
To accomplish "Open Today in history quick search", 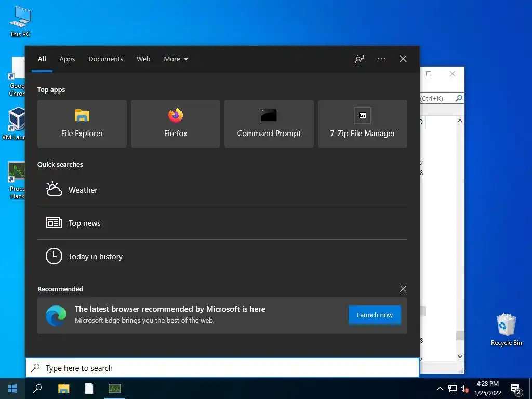I will 222,256.
